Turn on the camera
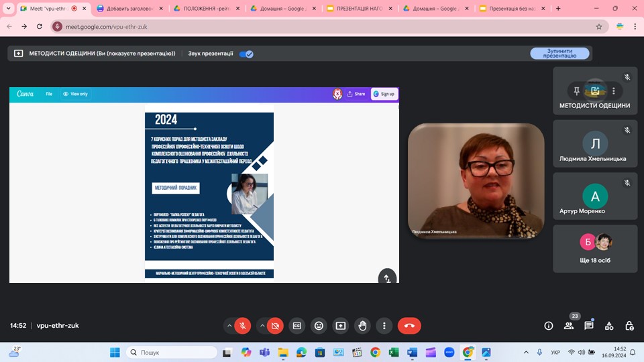This screenshot has height=362, width=644. [x=275, y=326]
